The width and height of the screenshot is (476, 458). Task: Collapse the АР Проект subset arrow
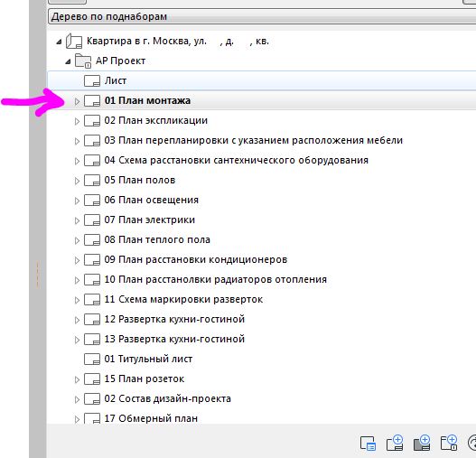tap(68, 61)
